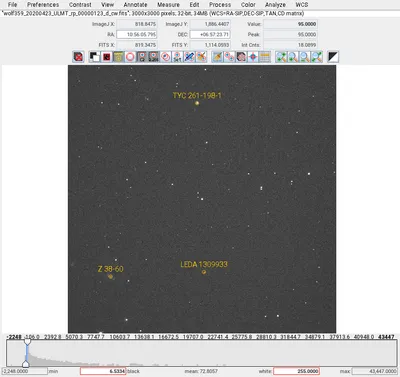This screenshot has width=400, height=377.
Task: Click the min value field
Action: coord(25,371)
